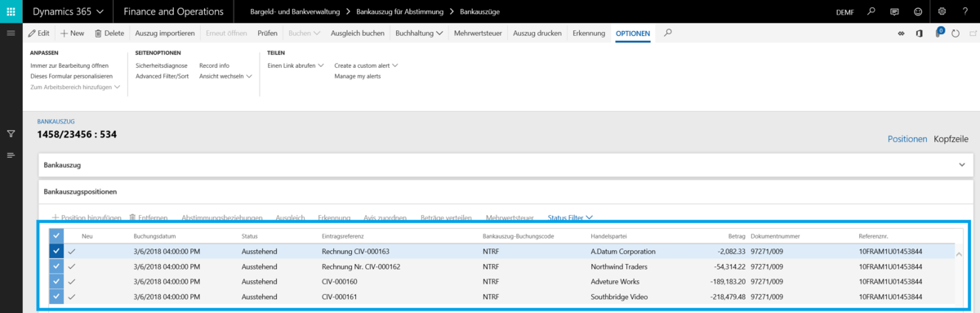Click the Delete trash button
980x313 pixels.
tap(109, 33)
